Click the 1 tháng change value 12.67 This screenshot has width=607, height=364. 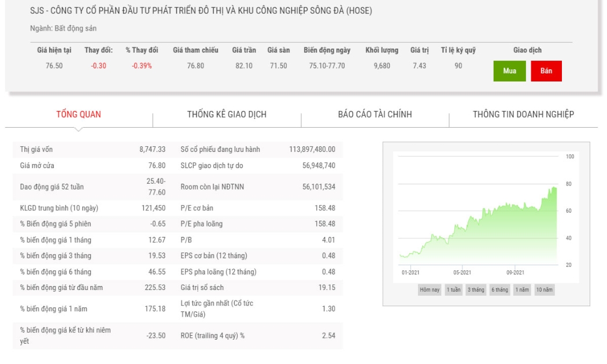click(157, 240)
